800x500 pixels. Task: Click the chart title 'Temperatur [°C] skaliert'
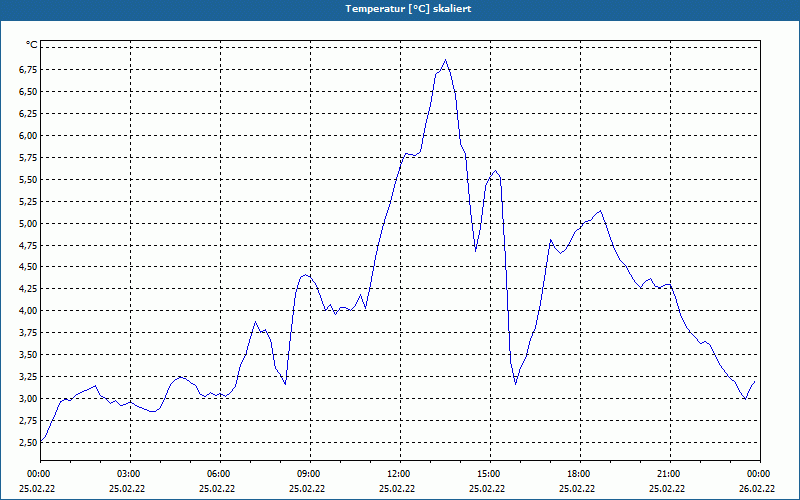pyautogui.click(x=408, y=9)
